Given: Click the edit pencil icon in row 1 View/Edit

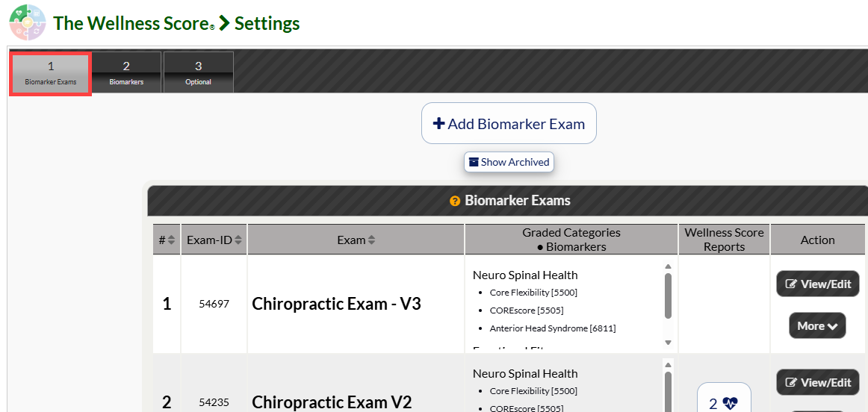Looking at the screenshot, I should [x=791, y=284].
